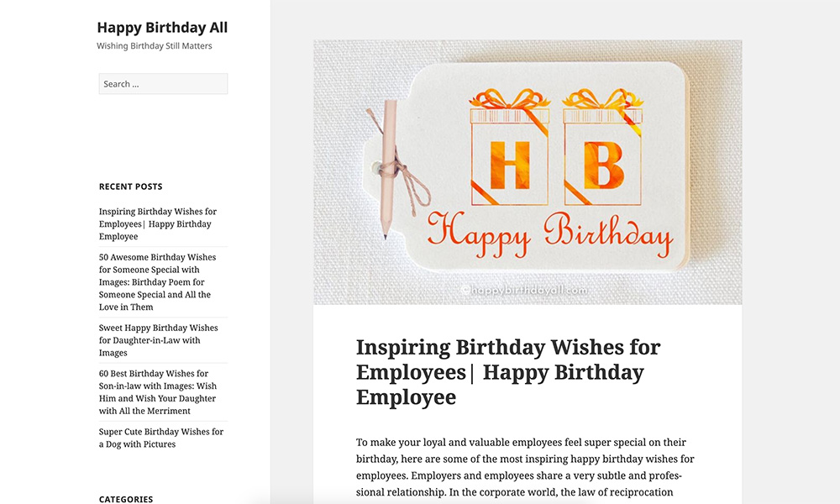Click the Categories sidebar heading
The height and width of the screenshot is (504, 840).
(126, 499)
